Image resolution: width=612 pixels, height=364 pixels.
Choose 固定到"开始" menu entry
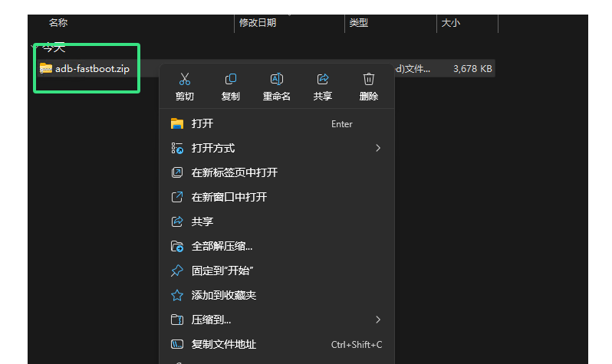(x=277, y=271)
